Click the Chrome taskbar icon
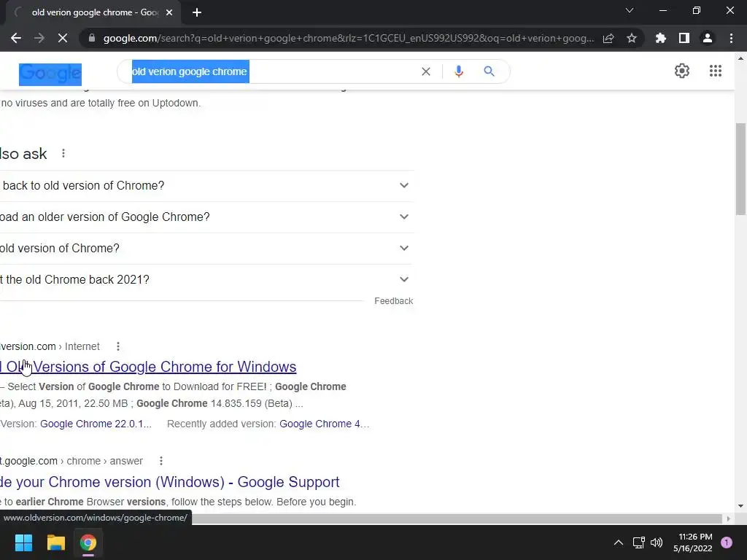The image size is (747, 560). pyautogui.click(x=88, y=542)
